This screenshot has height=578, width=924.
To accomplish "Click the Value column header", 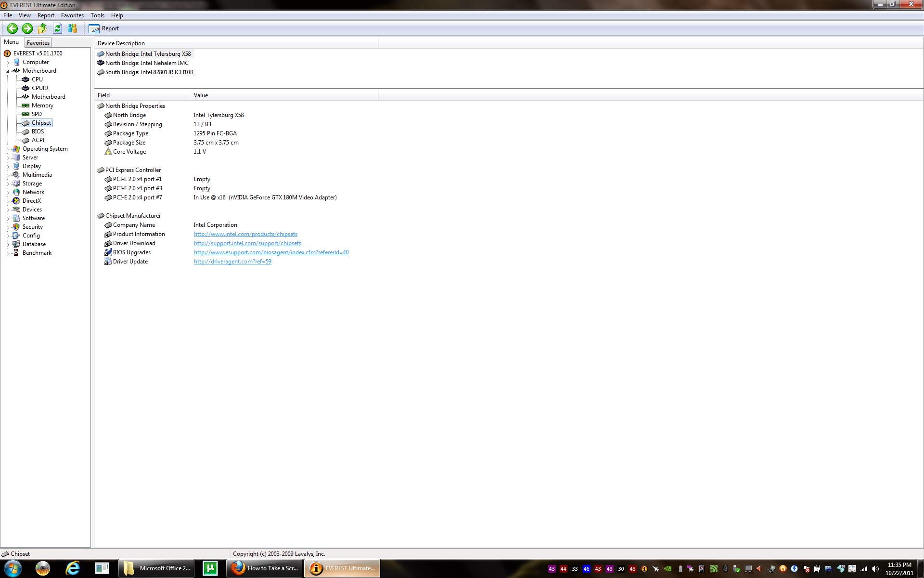I will (284, 95).
